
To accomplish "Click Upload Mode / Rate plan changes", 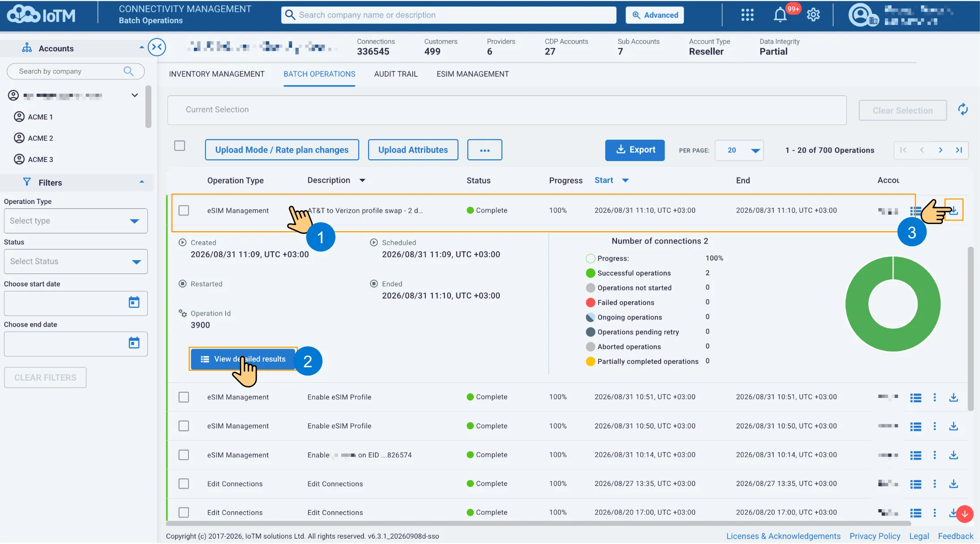I will (x=282, y=150).
